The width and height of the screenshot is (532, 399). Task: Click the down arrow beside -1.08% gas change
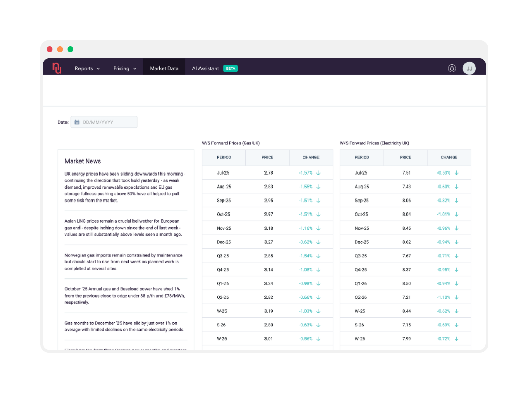(x=318, y=270)
